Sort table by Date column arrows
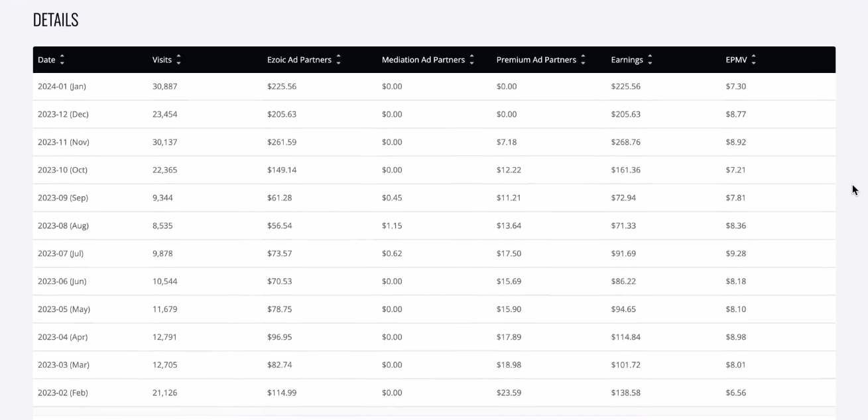 (62, 60)
